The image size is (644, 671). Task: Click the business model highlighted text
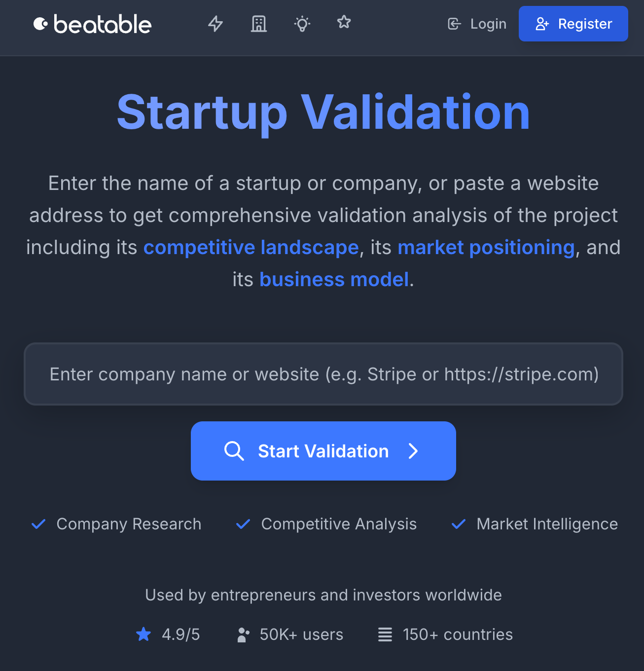coord(334,279)
